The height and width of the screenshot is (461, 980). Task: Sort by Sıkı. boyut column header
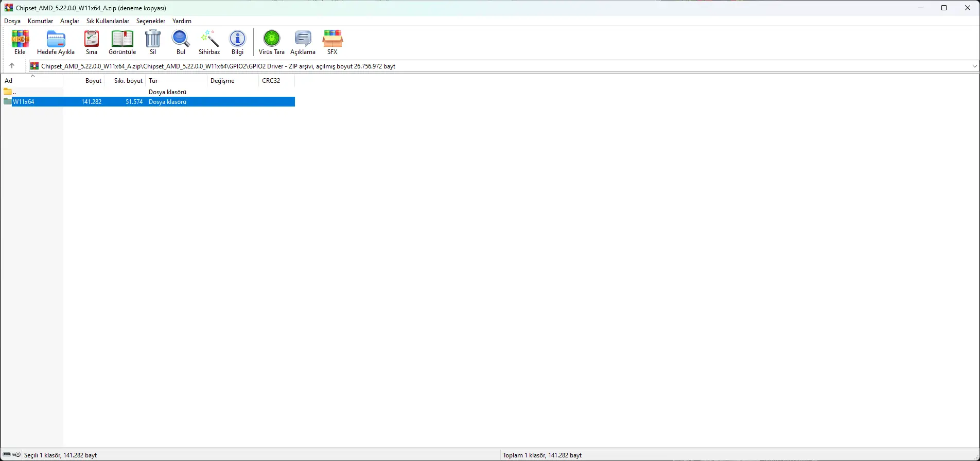click(125, 81)
